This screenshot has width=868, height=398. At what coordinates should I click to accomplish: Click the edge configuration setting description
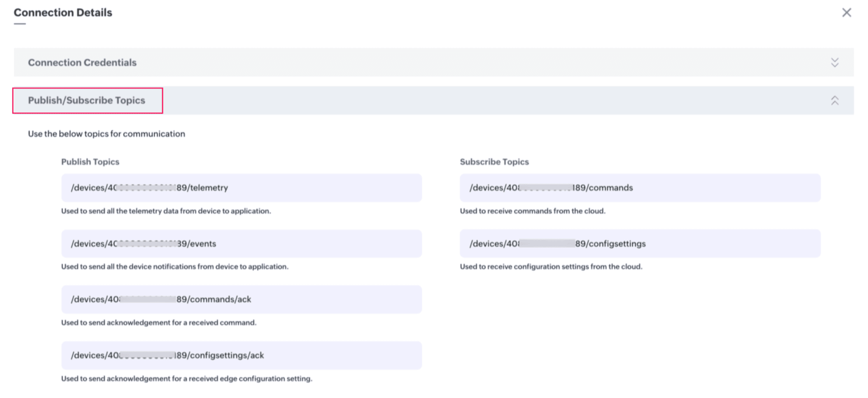click(187, 378)
